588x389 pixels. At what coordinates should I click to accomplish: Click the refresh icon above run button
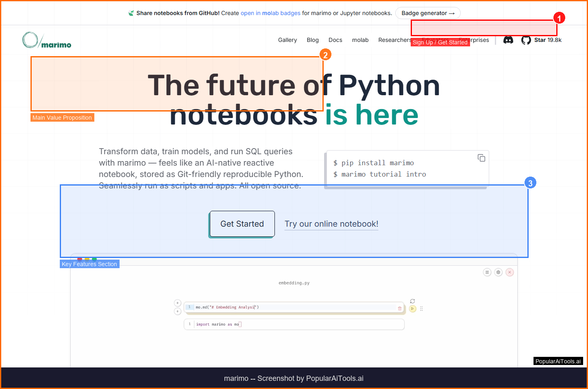click(412, 301)
